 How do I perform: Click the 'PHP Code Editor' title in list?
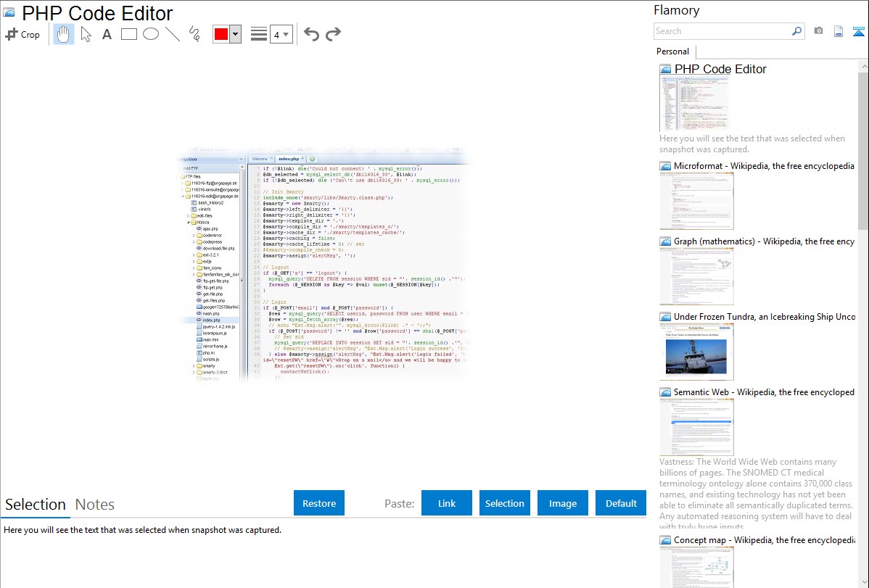tap(720, 70)
